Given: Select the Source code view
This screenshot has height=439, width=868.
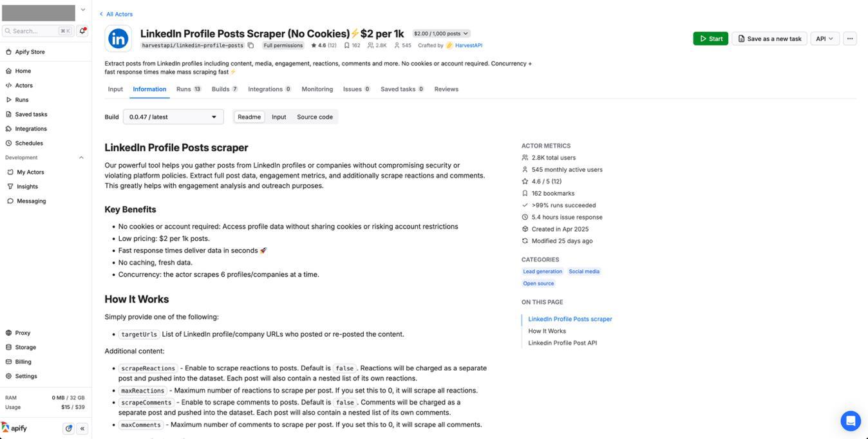Looking at the screenshot, I should pyautogui.click(x=315, y=117).
